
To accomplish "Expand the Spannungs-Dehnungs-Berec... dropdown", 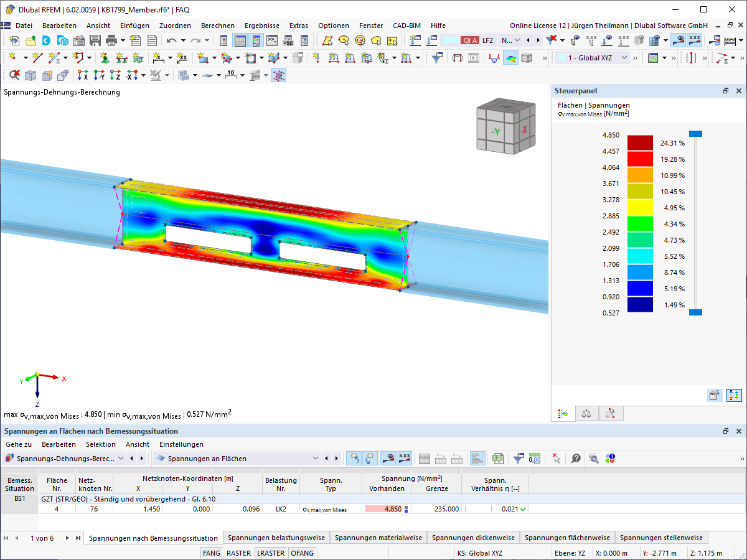I will pyautogui.click(x=65, y=459).
